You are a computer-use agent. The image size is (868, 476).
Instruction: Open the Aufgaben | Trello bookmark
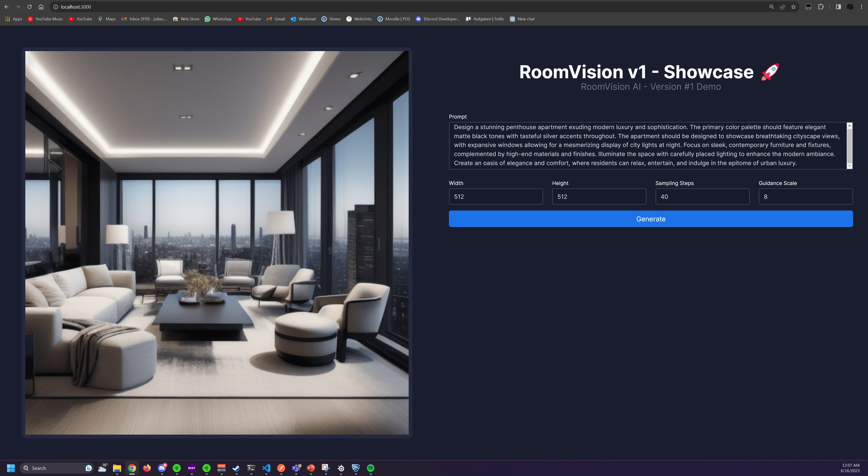pos(485,19)
